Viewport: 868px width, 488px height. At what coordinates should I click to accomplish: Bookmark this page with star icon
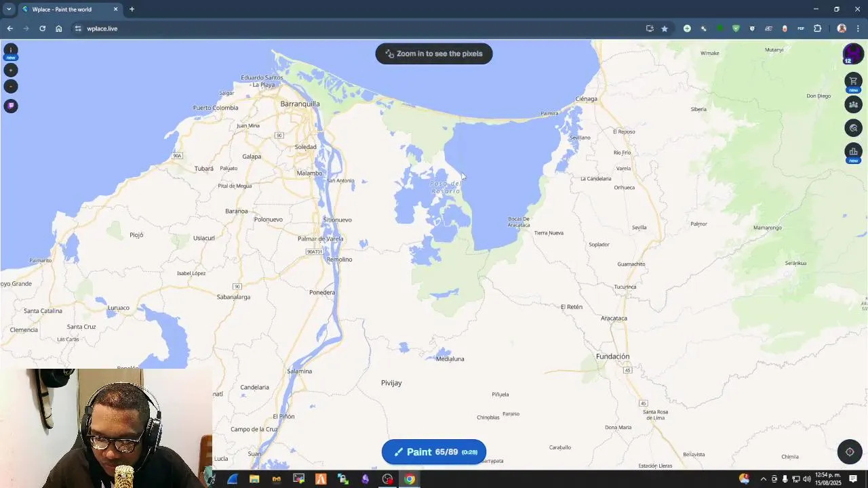coord(665,28)
